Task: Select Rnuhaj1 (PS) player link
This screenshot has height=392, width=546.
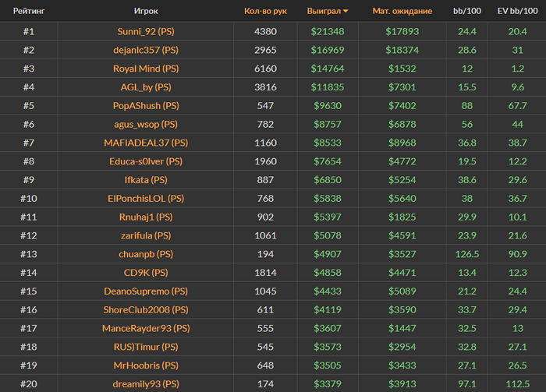Action: 145,217
